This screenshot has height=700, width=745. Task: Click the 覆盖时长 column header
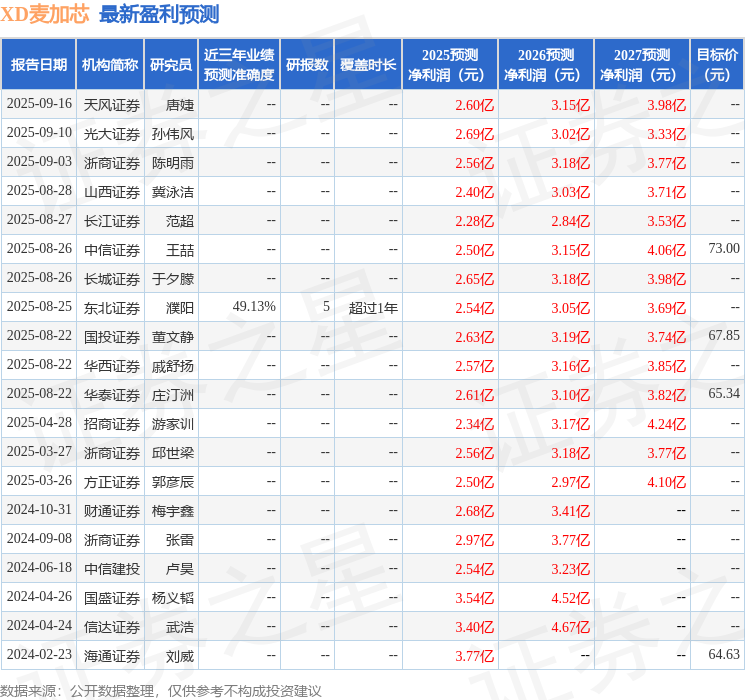pos(368,65)
